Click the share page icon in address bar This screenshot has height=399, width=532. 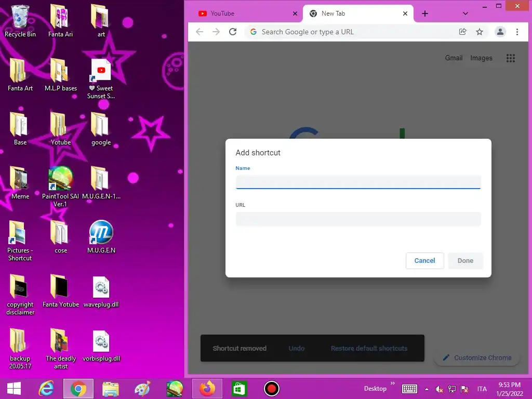pos(462,32)
